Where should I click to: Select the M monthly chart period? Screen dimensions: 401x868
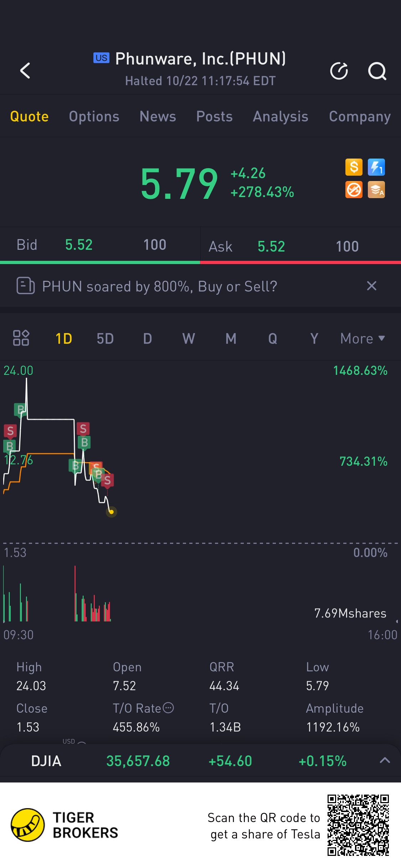pos(231,339)
